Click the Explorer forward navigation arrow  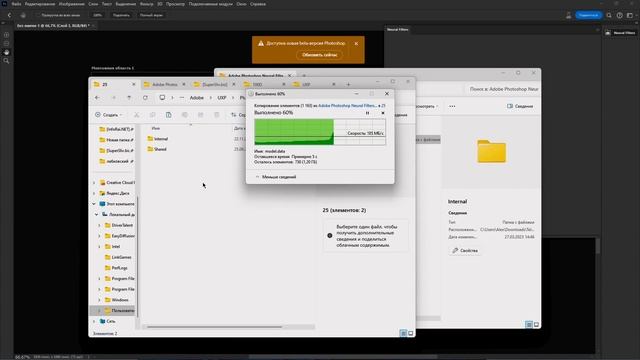(x=113, y=98)
